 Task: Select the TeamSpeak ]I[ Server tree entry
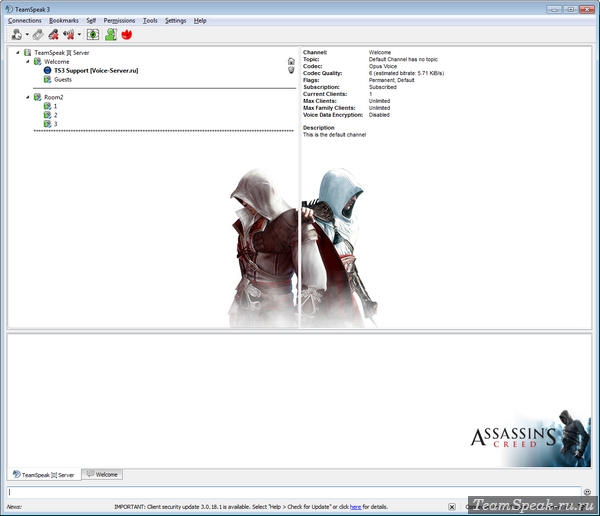tap(62, 52)
